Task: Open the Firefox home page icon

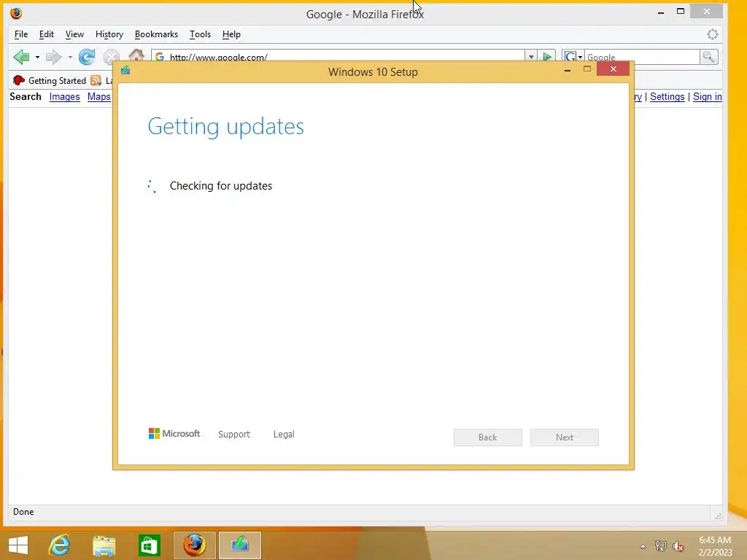Action: click(x=136, y=55)
